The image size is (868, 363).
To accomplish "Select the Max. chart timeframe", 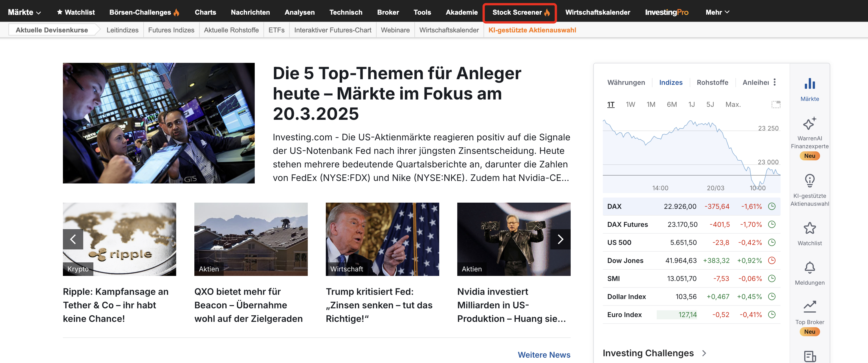I will (733, 104).
